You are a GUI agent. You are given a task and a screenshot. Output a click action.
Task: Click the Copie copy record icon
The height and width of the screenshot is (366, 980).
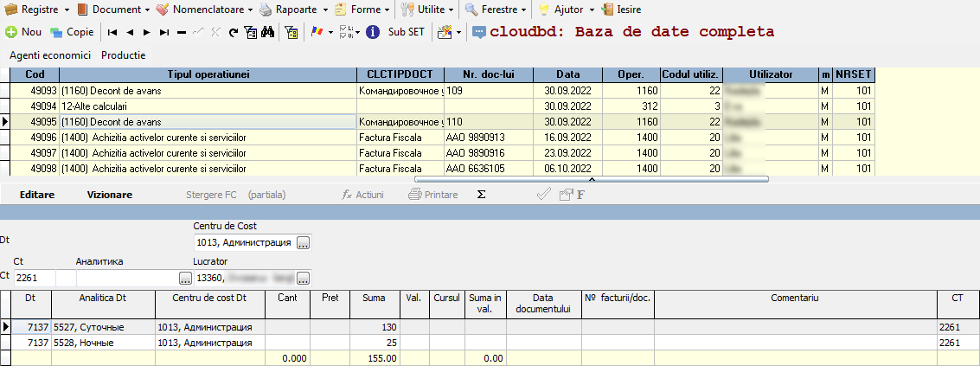pyautogui.click(x=56, y=32)
